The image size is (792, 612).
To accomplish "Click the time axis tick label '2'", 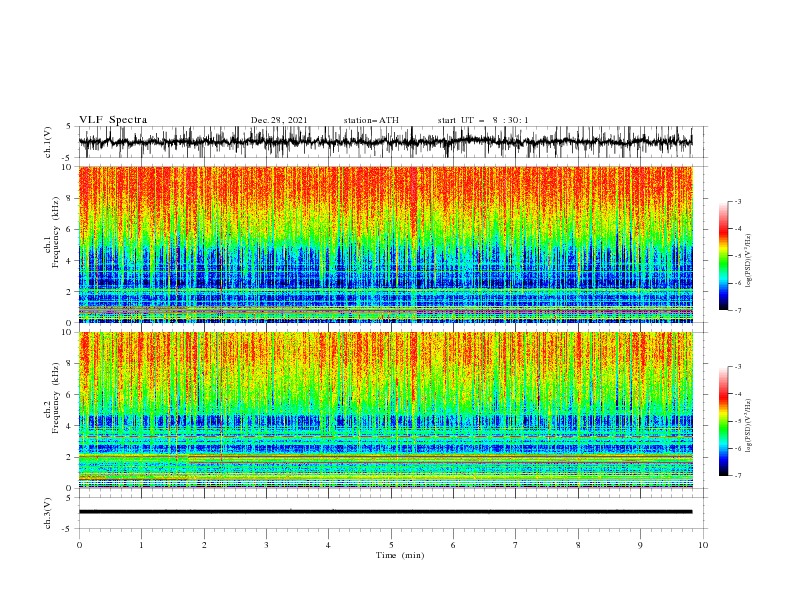I will 204,545.
